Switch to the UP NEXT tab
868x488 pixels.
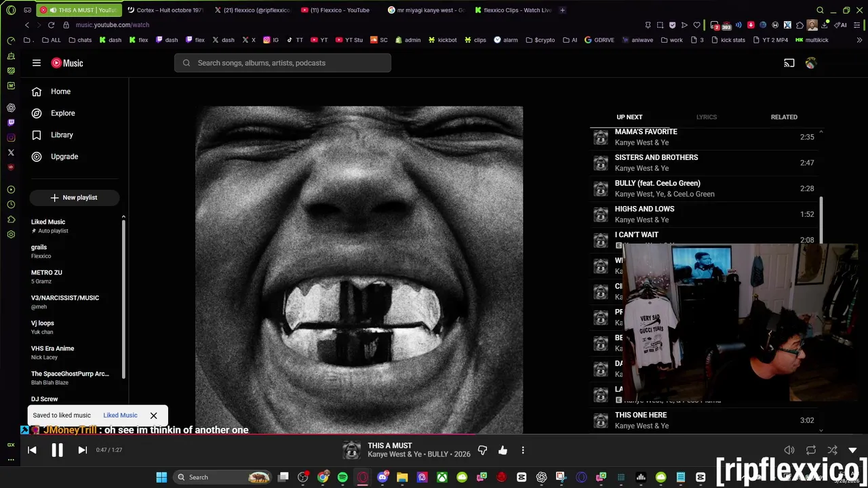tap(629, 117)
